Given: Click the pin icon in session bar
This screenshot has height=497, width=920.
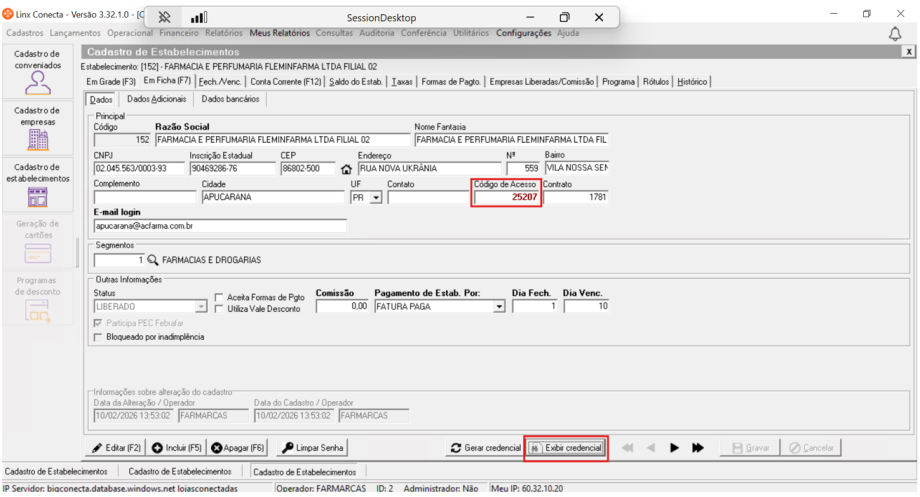Looking at the screenshot, I should (165, 18).
